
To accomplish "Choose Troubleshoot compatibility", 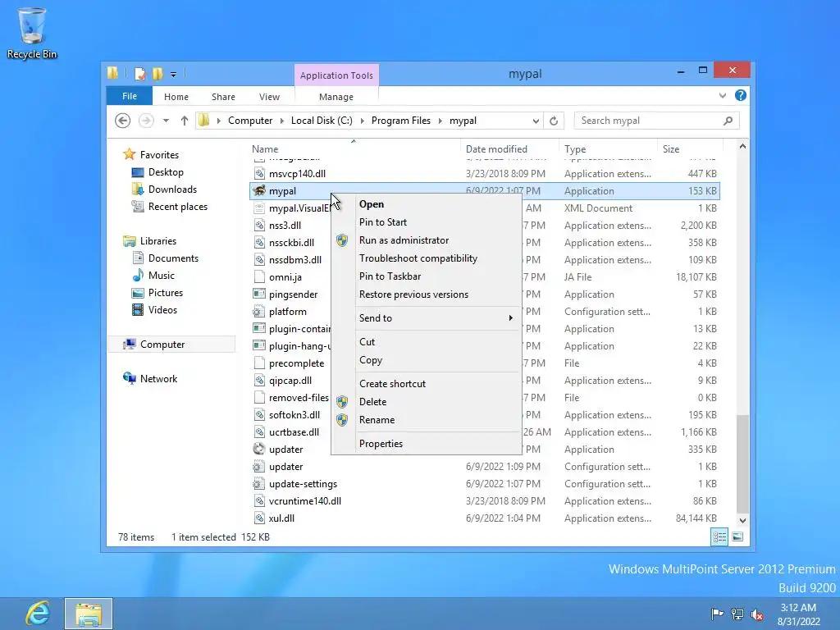I will pos(427,258).
